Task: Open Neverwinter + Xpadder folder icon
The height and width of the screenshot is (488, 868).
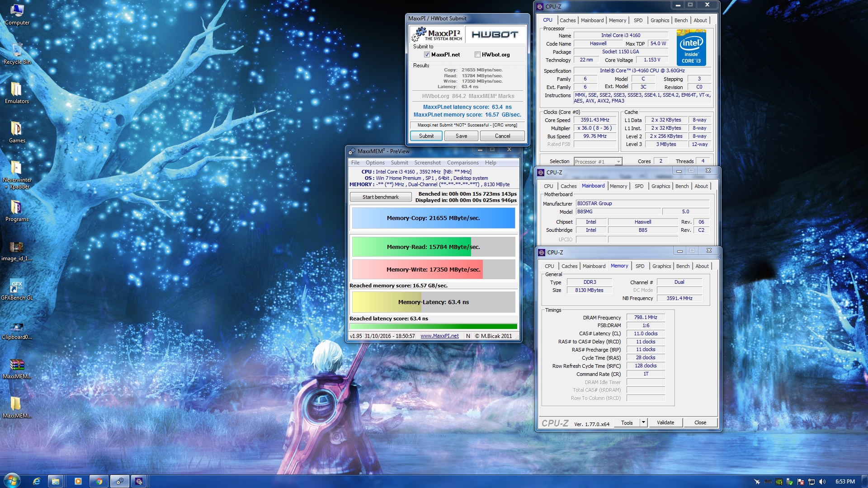Action: pyautogui.click(x=17, y=175)
